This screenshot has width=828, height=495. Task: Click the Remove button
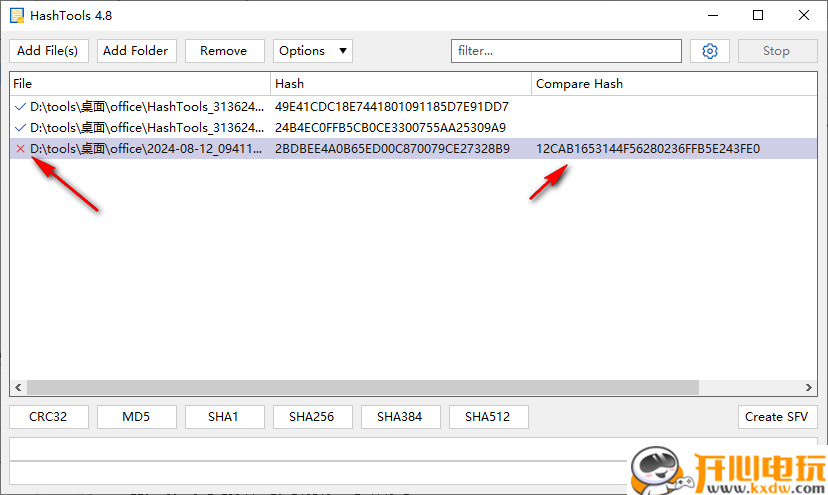tap(224, 51)
